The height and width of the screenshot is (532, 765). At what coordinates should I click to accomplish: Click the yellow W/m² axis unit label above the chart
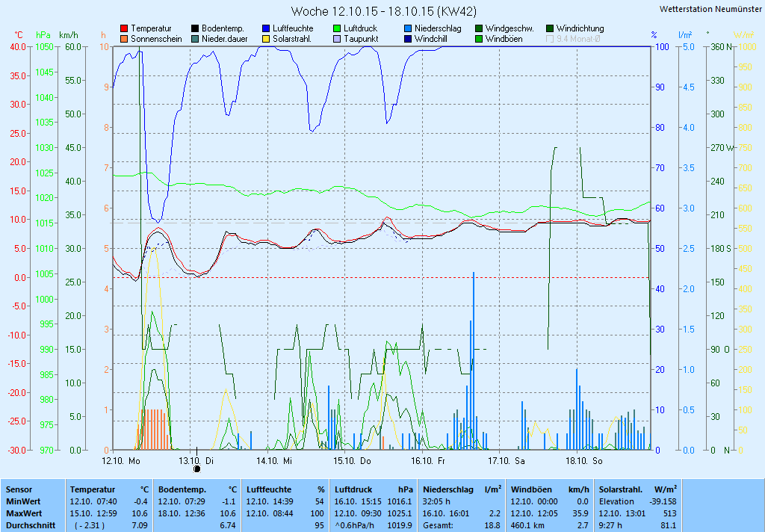click(743, 35)
